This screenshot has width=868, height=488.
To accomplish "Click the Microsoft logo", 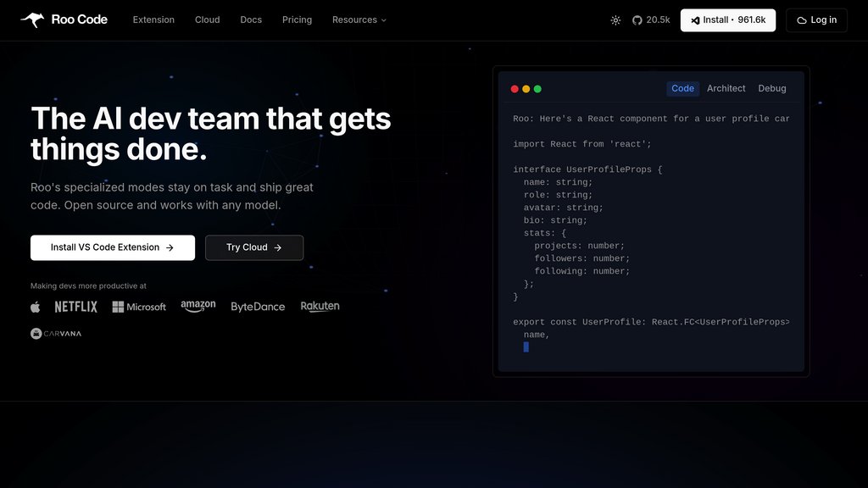I will pyautogui.click(x=139, y=307).
